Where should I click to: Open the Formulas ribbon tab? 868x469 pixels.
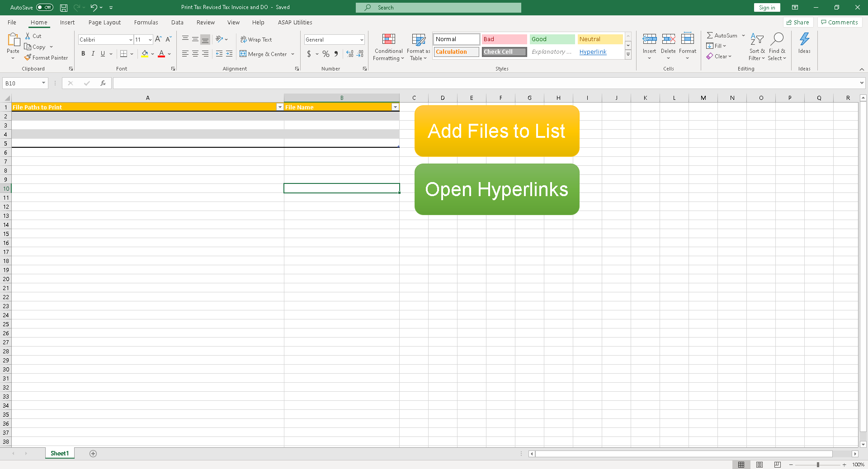tap(146, 22)
